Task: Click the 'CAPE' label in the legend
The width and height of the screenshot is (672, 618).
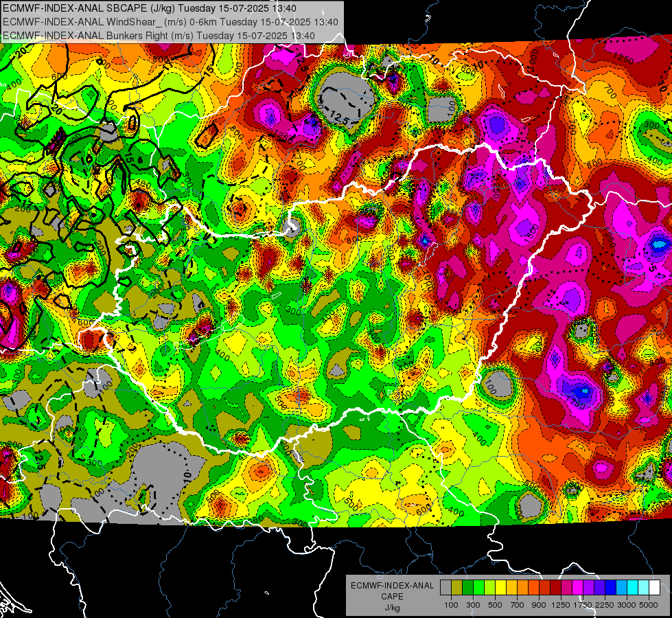Action: tap(392, 596)
